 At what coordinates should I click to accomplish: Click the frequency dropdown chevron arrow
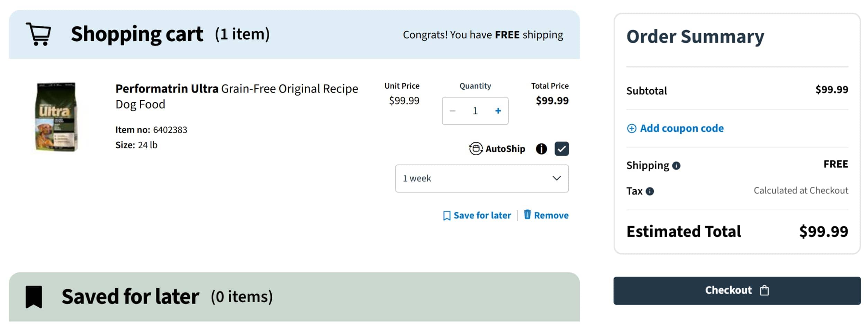click(557, 178)
